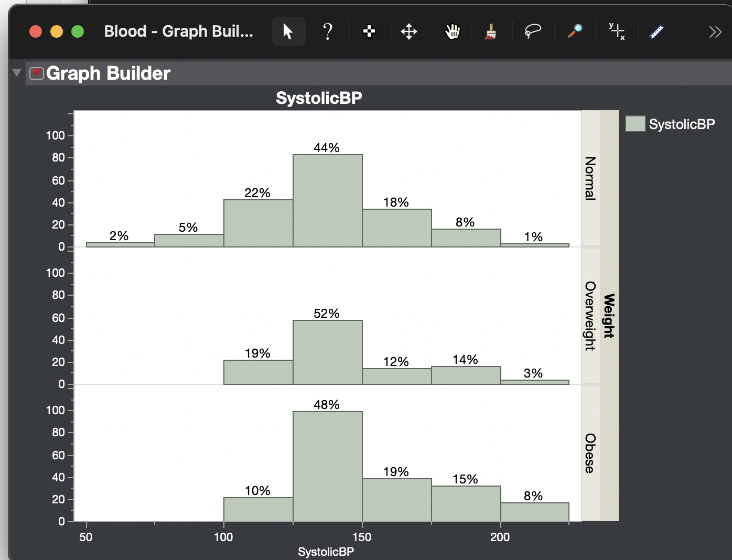This screenshot has width=732, height=560.
Task: Select the Scroller move tool
Action: [x=409, y=31]
